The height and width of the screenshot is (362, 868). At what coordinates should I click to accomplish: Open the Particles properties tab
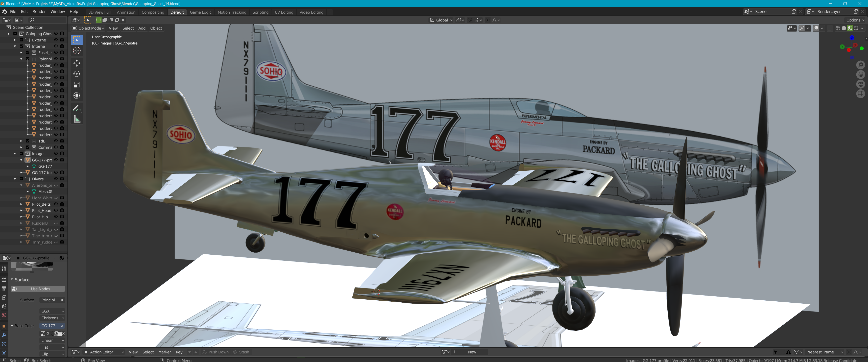click(4, 344)
